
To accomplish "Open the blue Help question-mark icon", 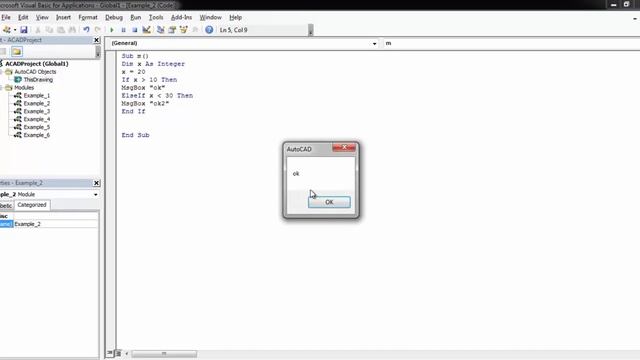I will tap(209, 30).
